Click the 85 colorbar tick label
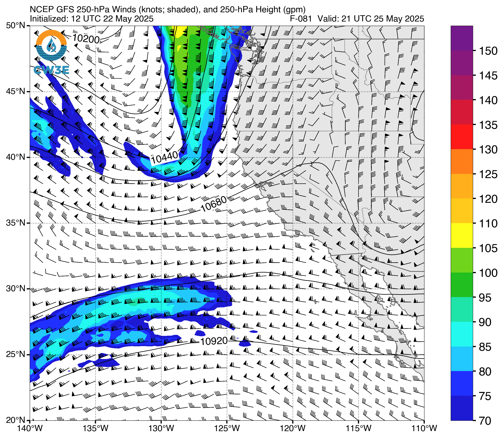 485,347
